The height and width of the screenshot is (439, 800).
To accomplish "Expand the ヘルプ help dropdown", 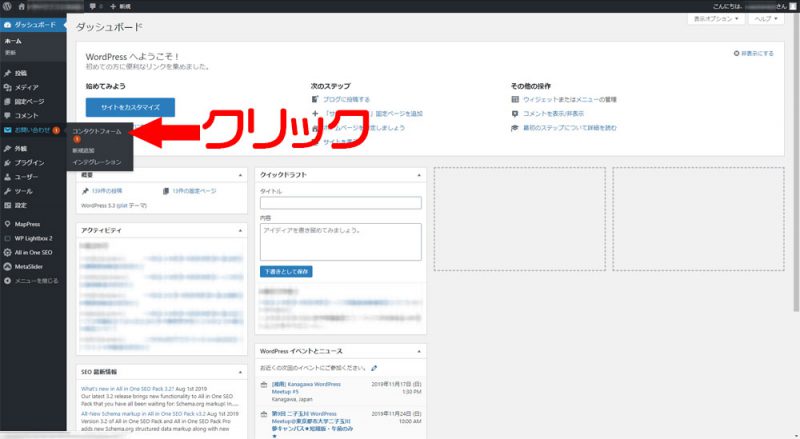I will [766, 18].
